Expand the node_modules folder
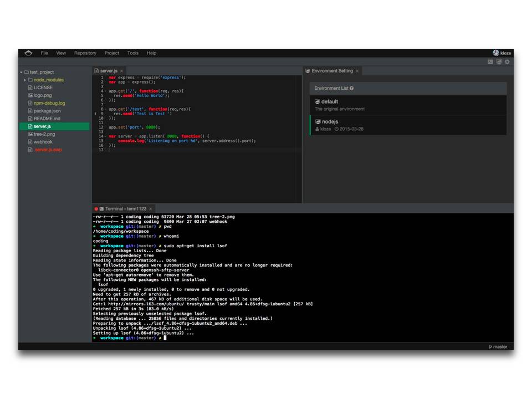Screen dimensions: 532x399 (x=25, y=80)
